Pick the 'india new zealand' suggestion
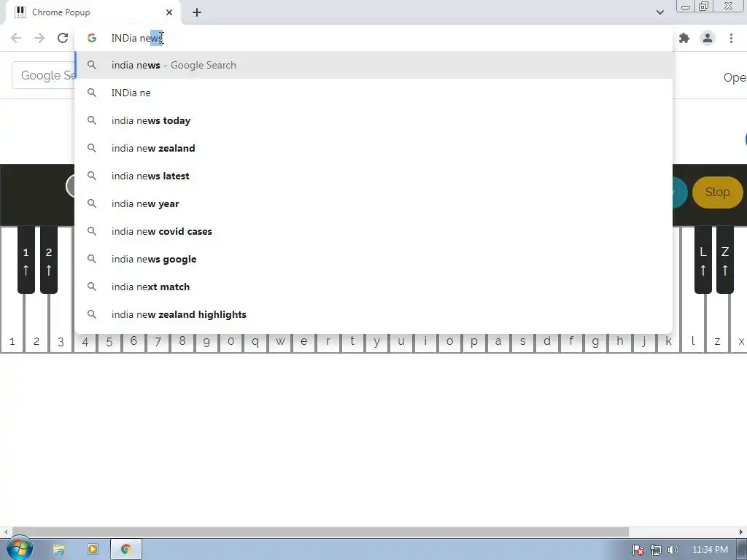 pos(374,148)
